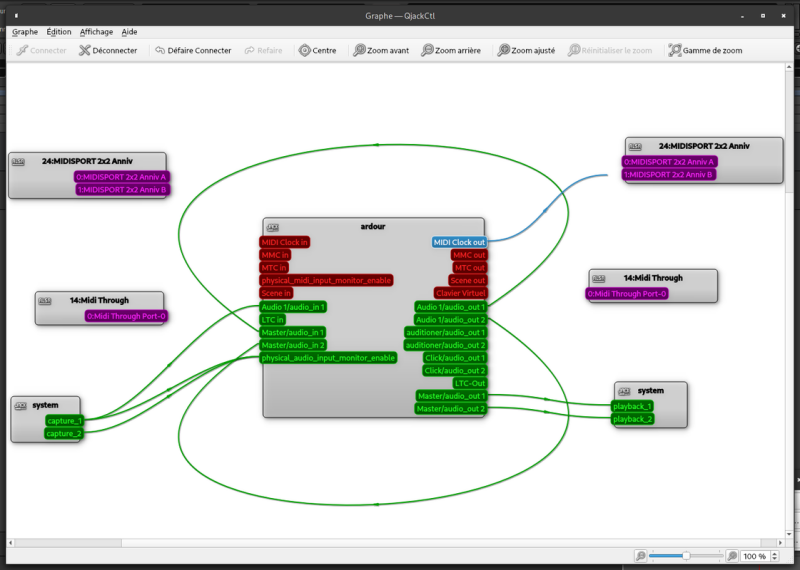
Task: Select MTC in port
Action: pos(274,268)
